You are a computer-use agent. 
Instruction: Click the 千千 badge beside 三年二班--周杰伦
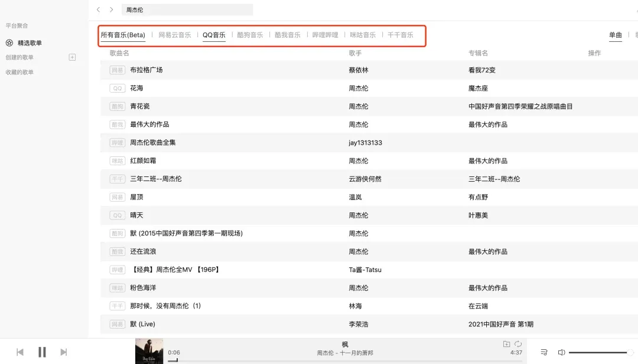117,179
